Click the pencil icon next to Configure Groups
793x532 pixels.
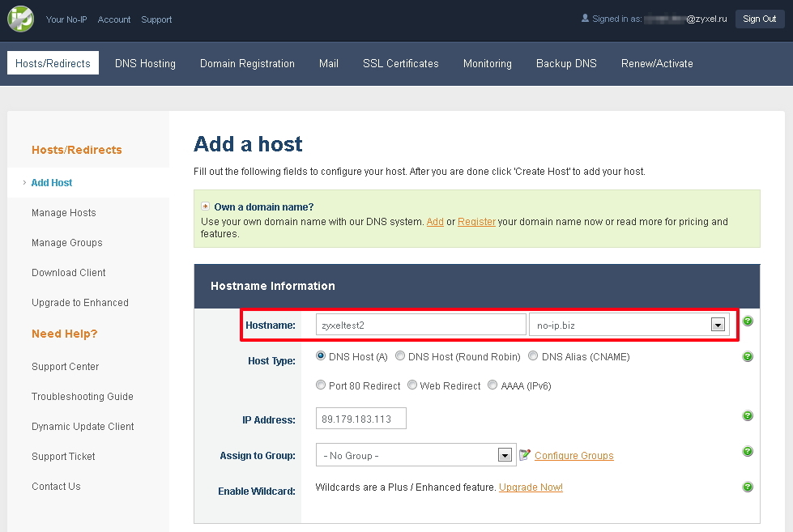(524, 455)
